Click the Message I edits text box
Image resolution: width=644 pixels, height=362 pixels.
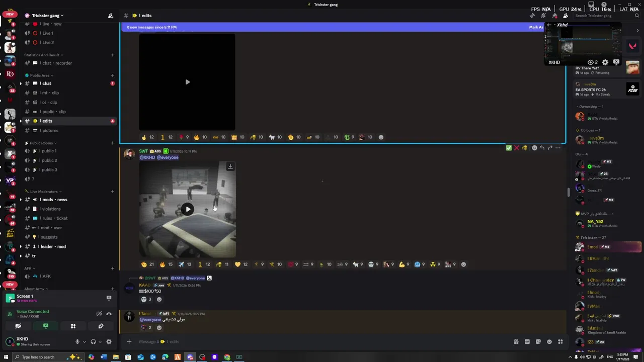coord(322,342)
